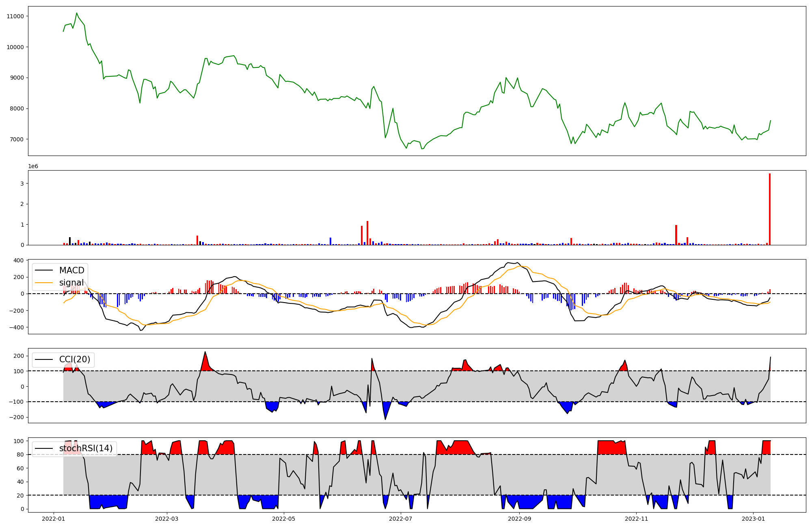Click the 7000 price axis tick label

click(x=17, y=139)
